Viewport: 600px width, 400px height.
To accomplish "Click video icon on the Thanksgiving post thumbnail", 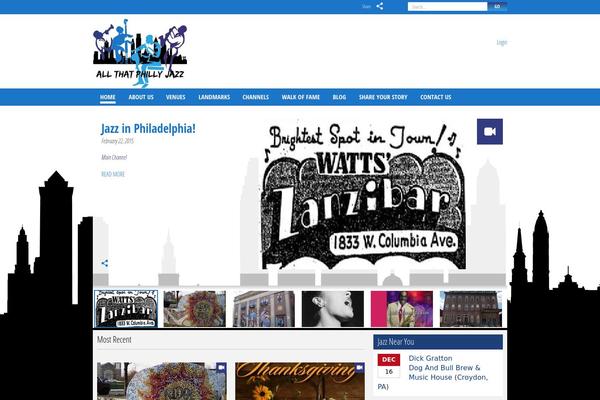I will coord(359,367).
